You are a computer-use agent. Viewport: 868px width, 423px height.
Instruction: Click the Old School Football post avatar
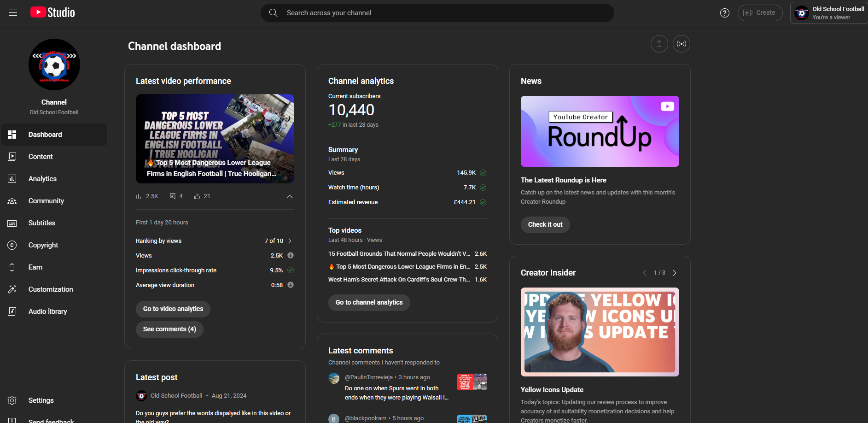141,396
